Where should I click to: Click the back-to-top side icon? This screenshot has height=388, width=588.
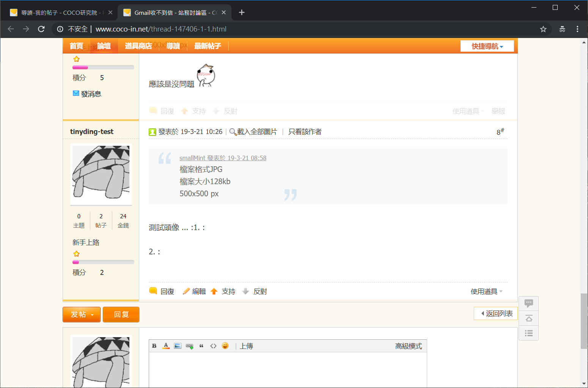529,318
